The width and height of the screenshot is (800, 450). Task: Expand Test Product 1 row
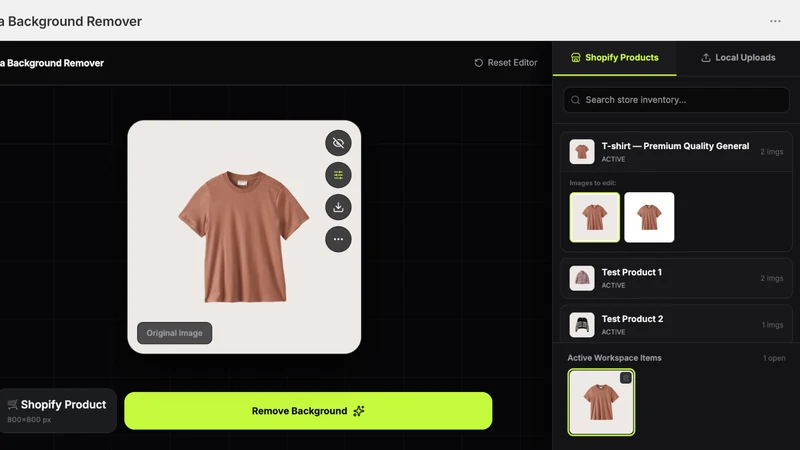(677, 278)
